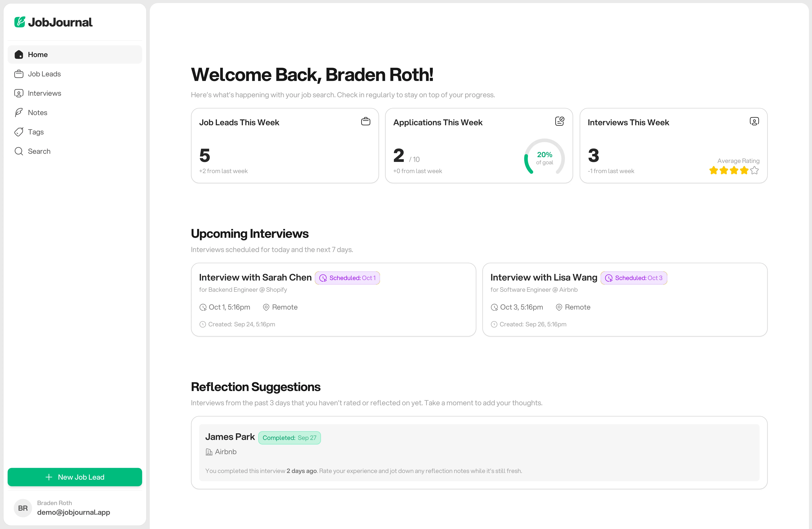Open Interview with Lisa Wang card
The height and width of the screenshot is (529, 812).
pos(625,299)
